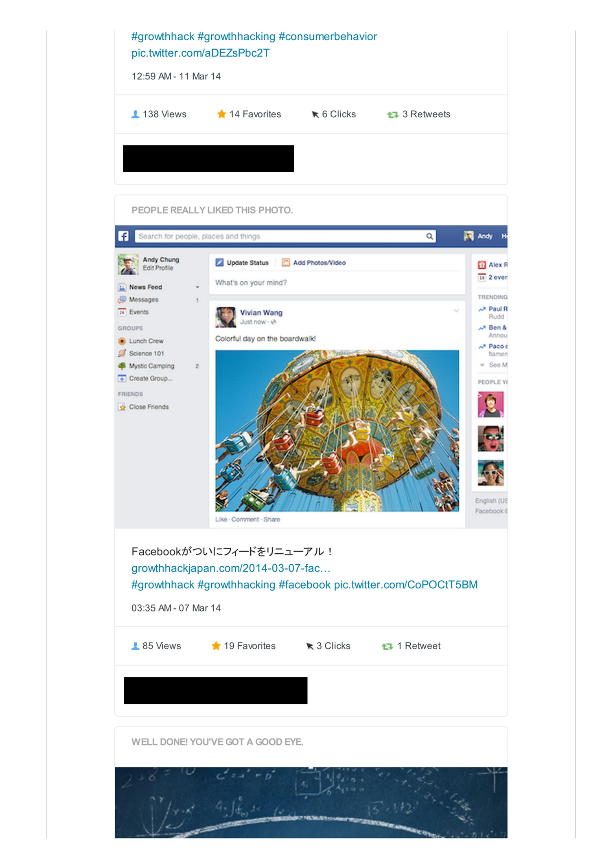This screenshot has height=868, width=615.
Task: Click the Add Photos/Video icon
Action: 286,263
